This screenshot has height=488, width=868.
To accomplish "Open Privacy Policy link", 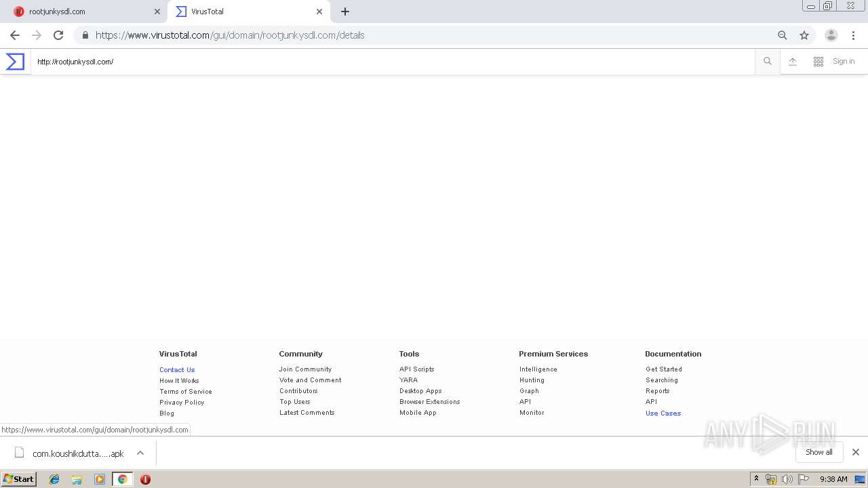I will [x=182, y=402].
